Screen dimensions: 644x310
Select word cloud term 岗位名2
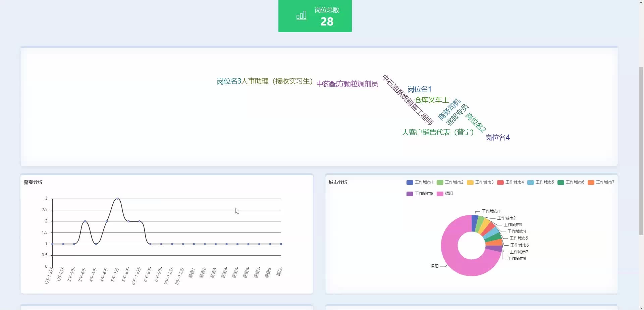click(x=476, y=122)
